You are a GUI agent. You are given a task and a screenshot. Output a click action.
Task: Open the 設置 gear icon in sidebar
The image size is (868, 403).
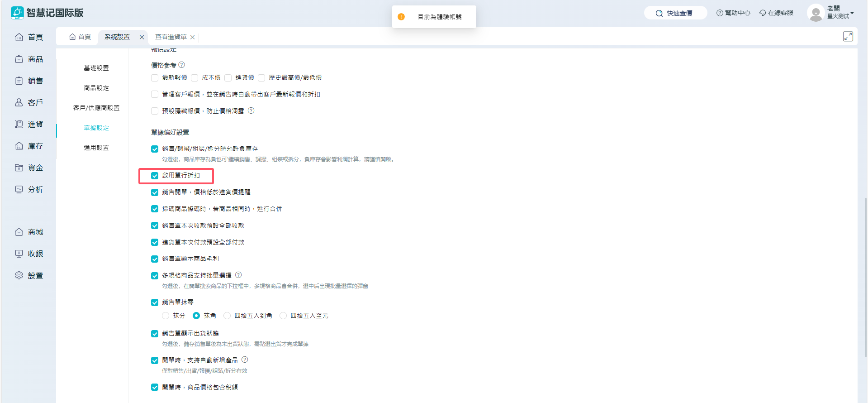point(19,276)
